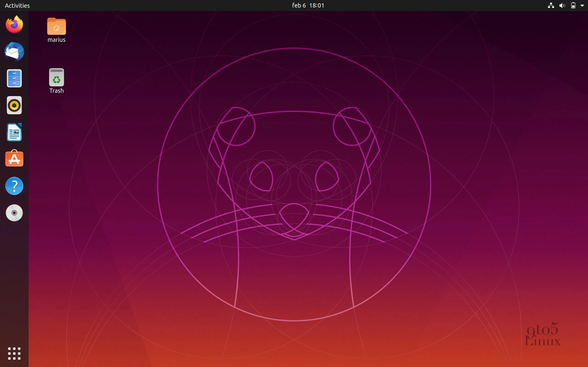Click the volume speaker icon

pos(562,5)
